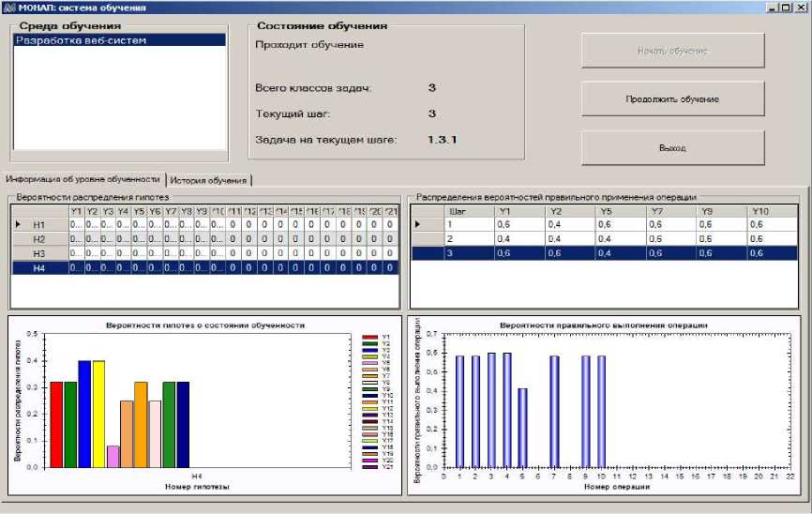The height and width of the screenshot is (514, 812).
Task: Select the H3 row in hypotheses table
Action: [x=39, y=253]
